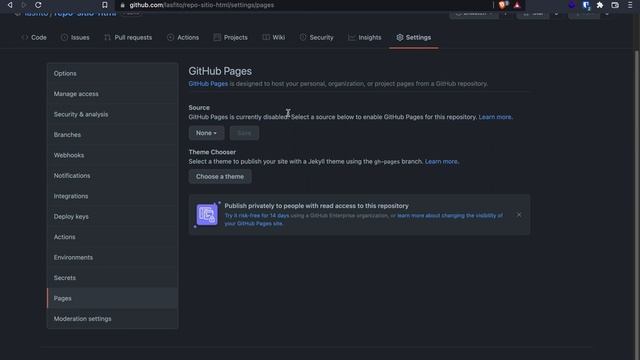Click Try it risk-free for 14 days

pos(257,215)
